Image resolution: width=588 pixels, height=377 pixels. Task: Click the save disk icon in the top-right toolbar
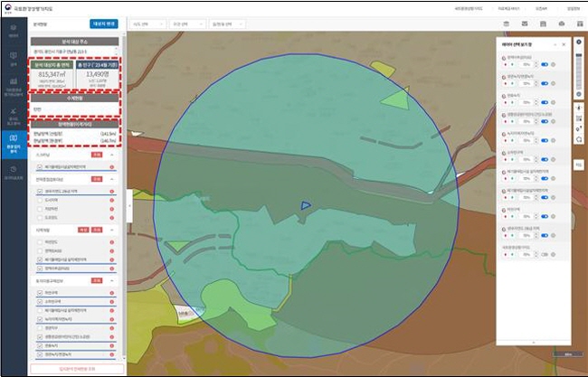click(543, 24)
